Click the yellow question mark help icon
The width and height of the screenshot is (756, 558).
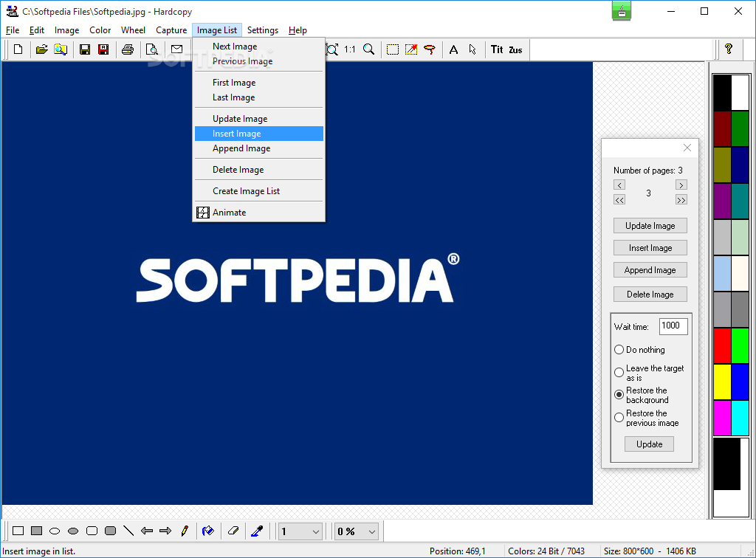tap(729, 49)
